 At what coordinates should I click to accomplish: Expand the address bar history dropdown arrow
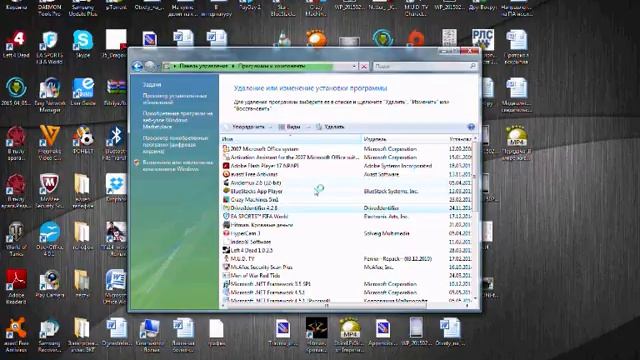[x=354, y=66]
